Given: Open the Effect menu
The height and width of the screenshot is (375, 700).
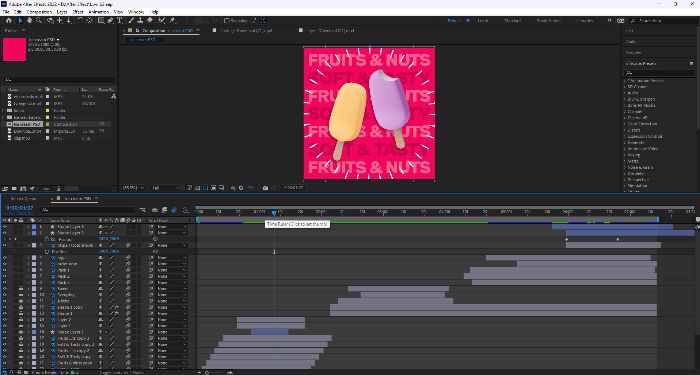Looking at the screenshot, I should (78, 12).
